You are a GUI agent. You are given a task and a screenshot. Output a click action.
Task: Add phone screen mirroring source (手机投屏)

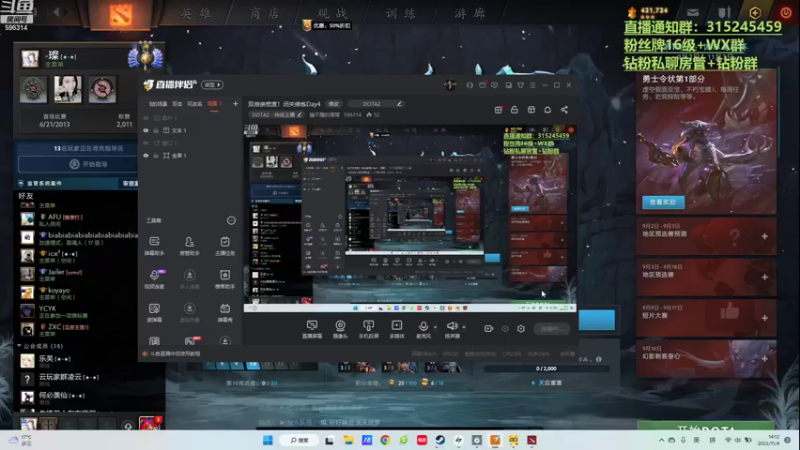(x=368, y=329)
